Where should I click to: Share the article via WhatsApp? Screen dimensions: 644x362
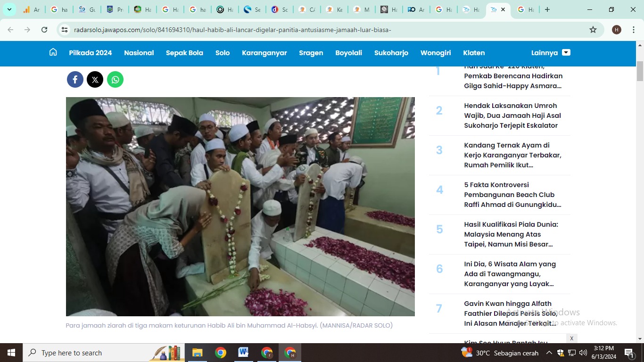[x=115, y=79]
